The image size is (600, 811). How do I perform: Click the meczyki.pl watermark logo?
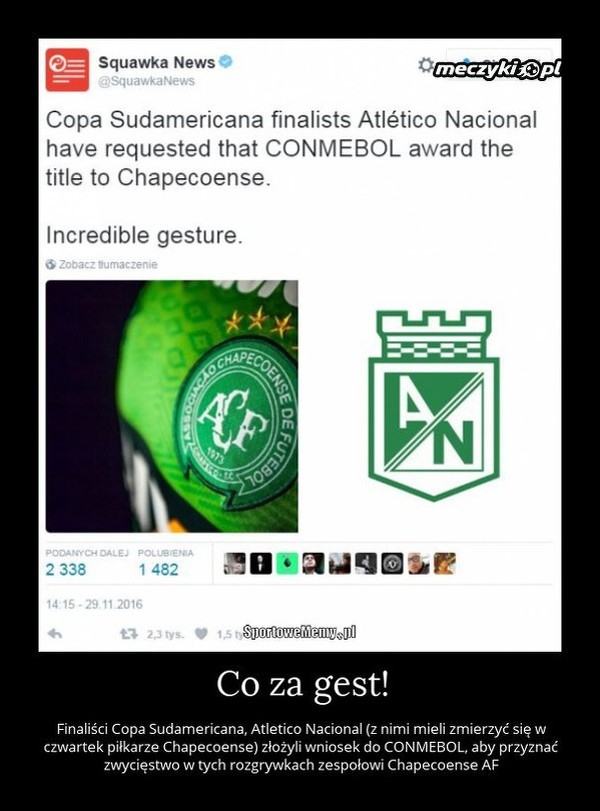(497, 69)
